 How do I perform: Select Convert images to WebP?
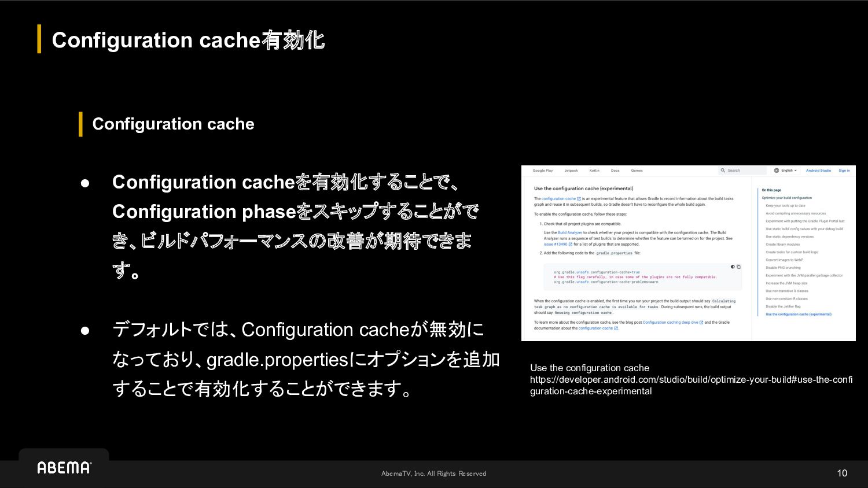coord(784,260)
